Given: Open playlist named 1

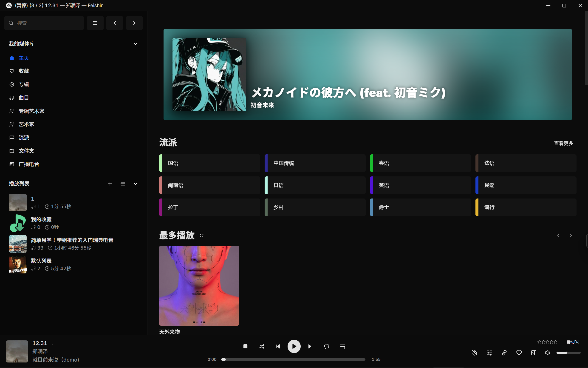Looking at the screenshot, I should click(x=73, y=202).
